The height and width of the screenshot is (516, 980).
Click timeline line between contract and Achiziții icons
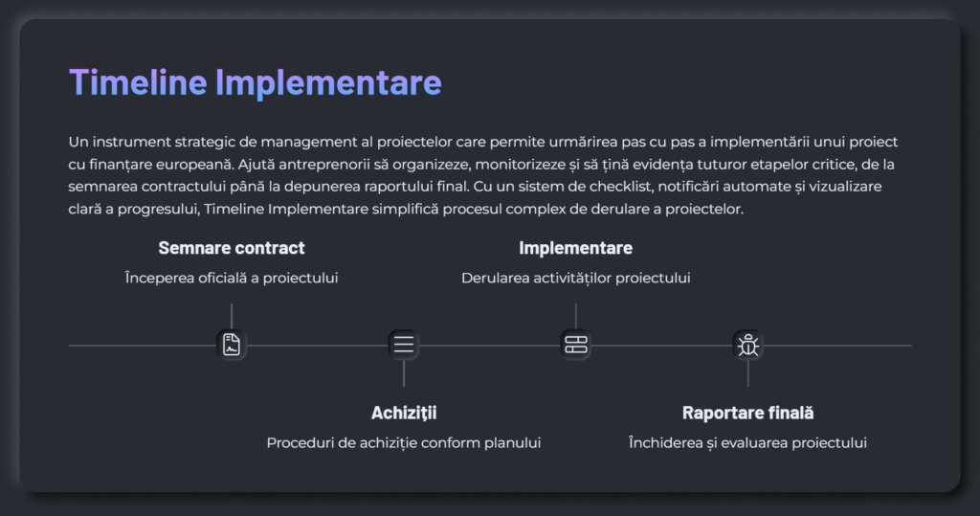click(x=318, y=345)
